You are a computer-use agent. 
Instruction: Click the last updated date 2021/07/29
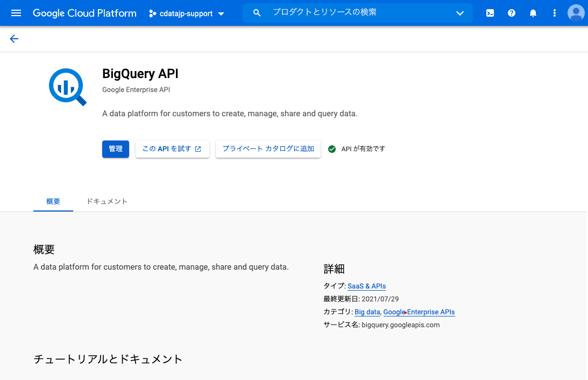[380, 299]
